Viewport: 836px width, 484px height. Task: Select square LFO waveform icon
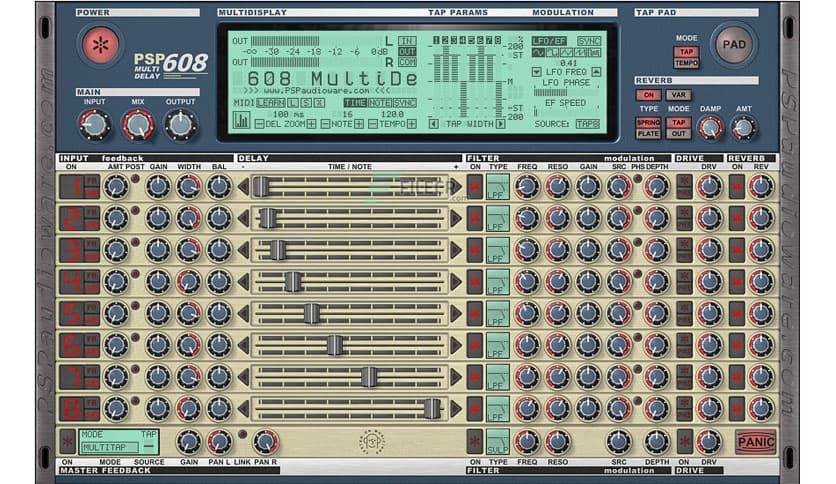[x=552, y=52]
